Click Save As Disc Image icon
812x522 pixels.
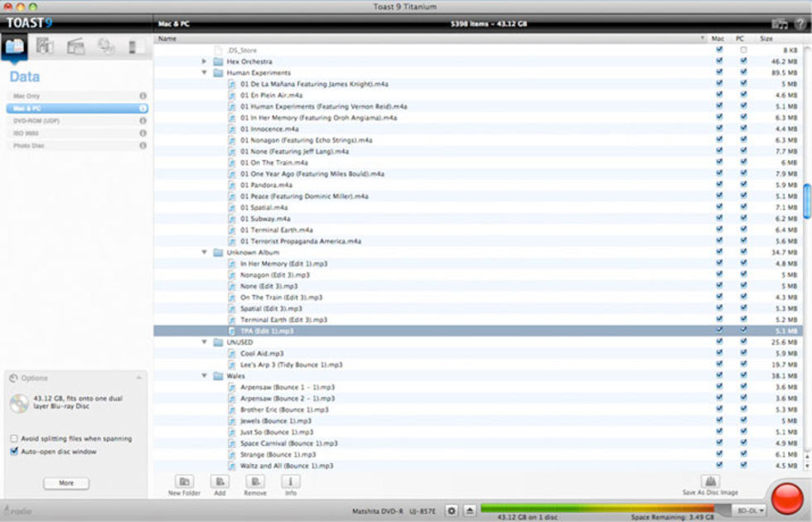pos(710,482)
